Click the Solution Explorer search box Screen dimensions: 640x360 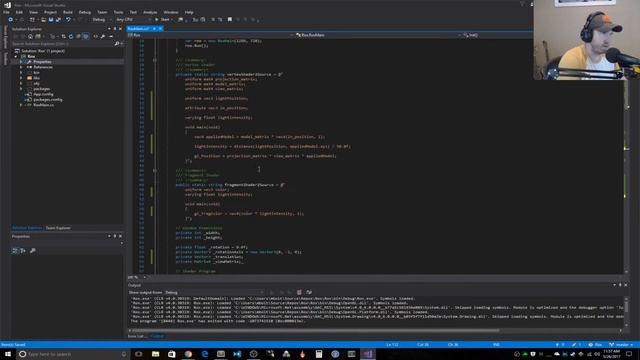tap(62, 44)
